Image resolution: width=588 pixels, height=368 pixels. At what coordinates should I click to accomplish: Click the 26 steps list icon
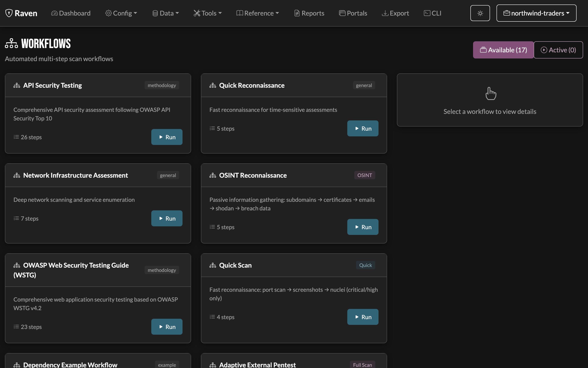pos(16,137)
